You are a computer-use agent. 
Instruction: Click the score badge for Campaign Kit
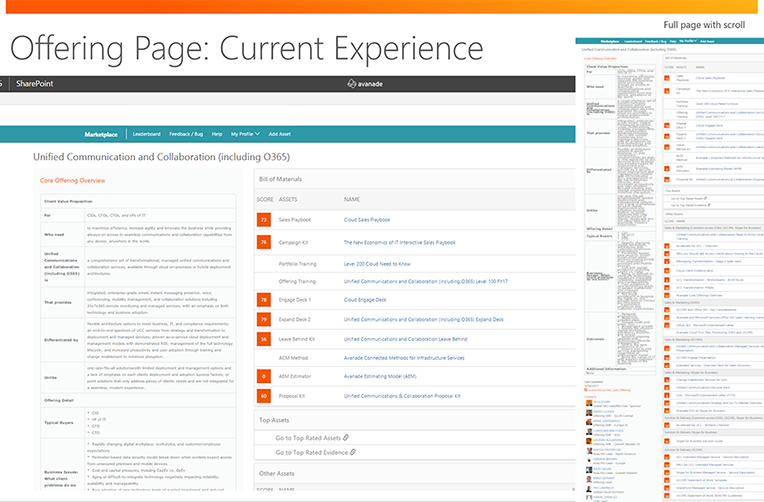click(x=264, y=242)
